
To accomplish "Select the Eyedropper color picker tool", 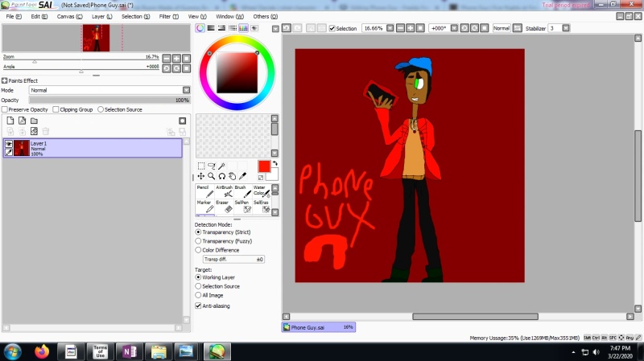I will (243, 176).
